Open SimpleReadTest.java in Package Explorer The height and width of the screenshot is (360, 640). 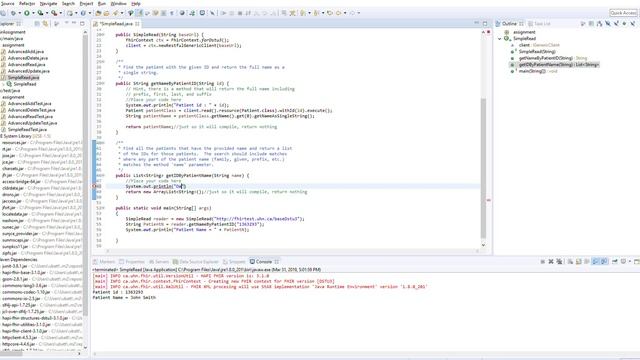27,130
